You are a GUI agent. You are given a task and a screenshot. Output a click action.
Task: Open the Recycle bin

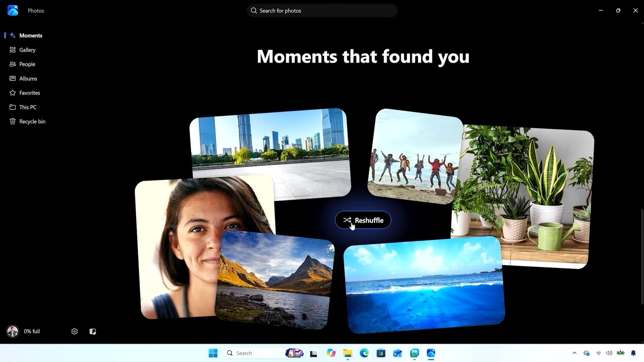(x=28, y=121)
